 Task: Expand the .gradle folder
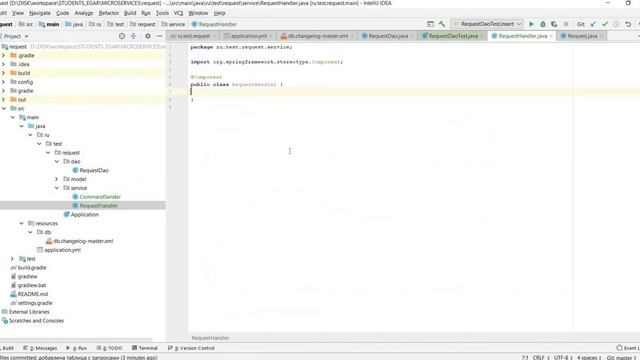(4, 55)
